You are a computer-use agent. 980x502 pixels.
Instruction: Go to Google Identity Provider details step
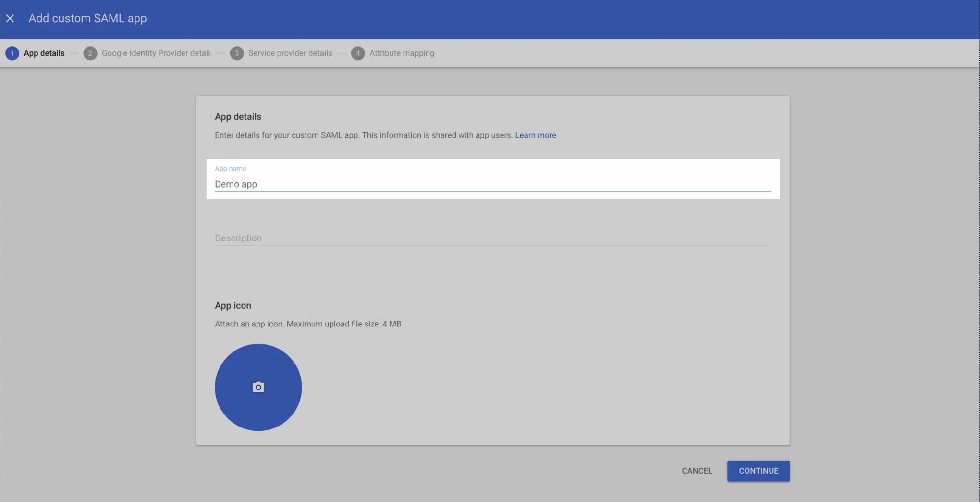coord(157,53)
